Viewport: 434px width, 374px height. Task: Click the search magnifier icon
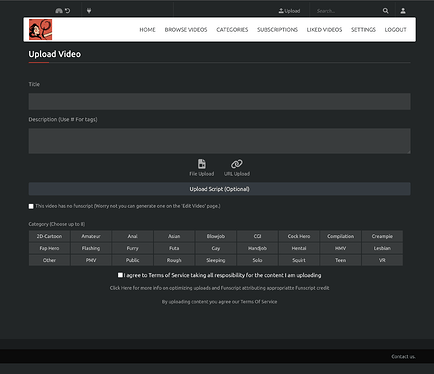(386, 11)
